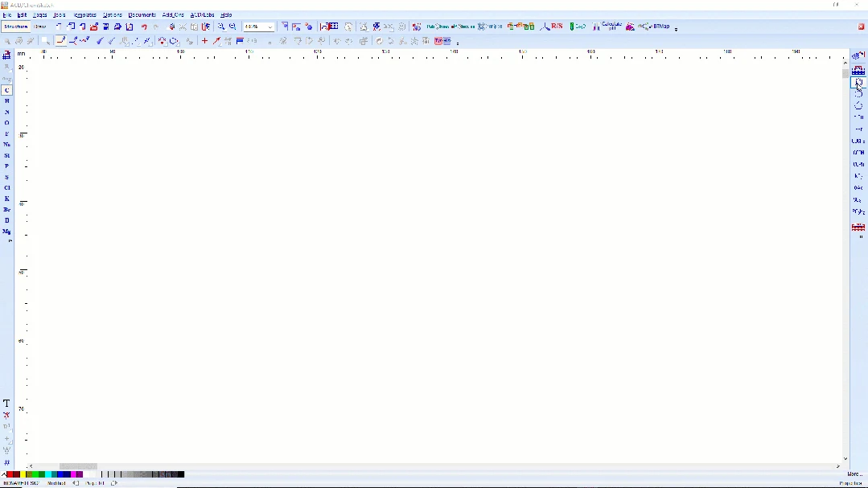
Task: Click the Calculate pH toolbar button
Action: [x=607, y=26]
